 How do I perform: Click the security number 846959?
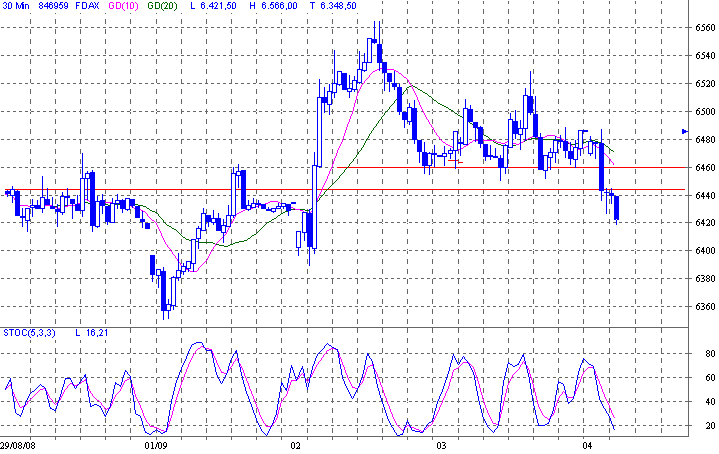[x=54, y=6]
